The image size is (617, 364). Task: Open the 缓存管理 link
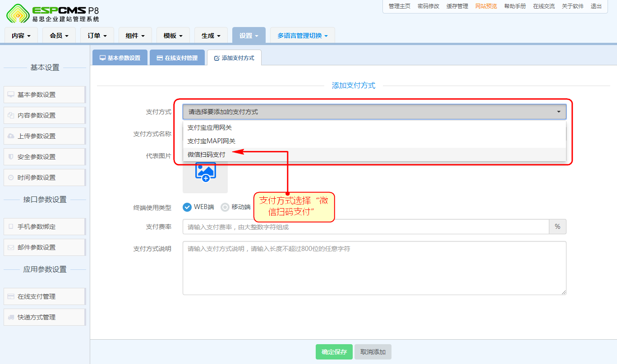click(457, 6)
